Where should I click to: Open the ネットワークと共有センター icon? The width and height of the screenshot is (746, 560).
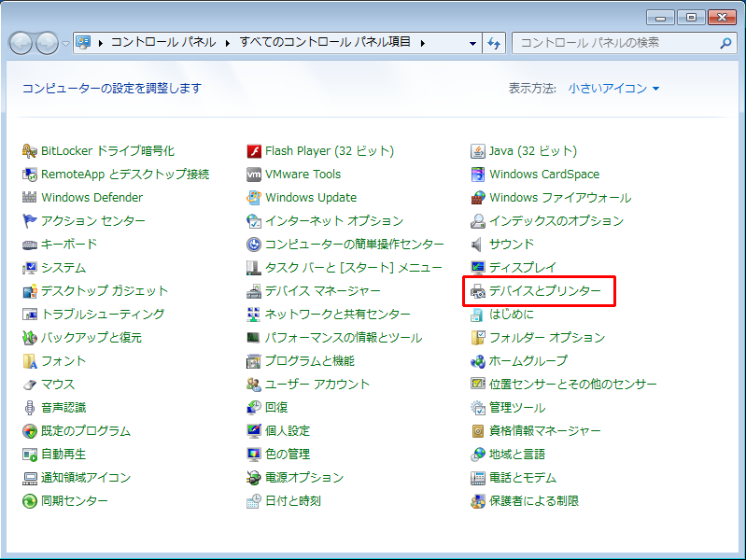(254, 315)
